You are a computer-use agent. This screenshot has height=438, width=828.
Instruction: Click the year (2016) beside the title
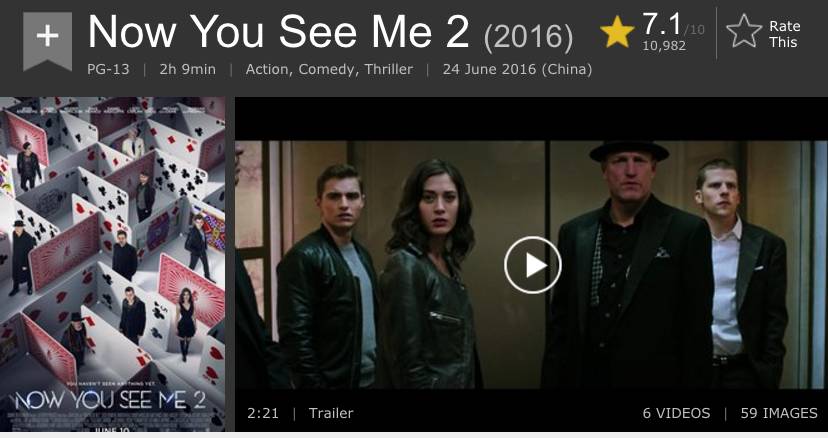528,36
